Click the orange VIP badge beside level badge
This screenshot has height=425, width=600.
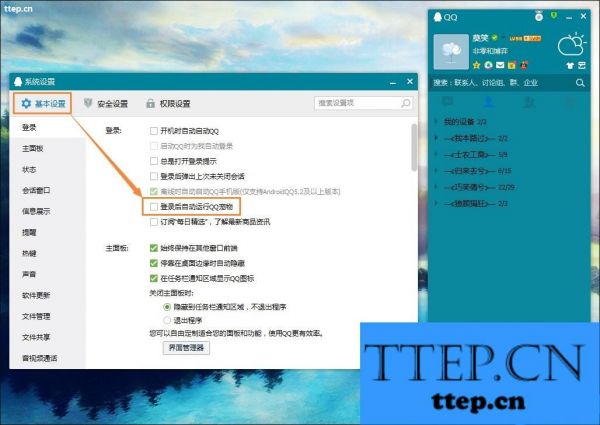tap(532, 38)
